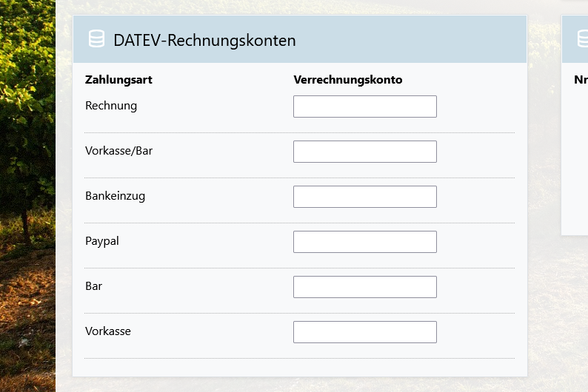Click the Bar payment type label

[x=93, y=286]
